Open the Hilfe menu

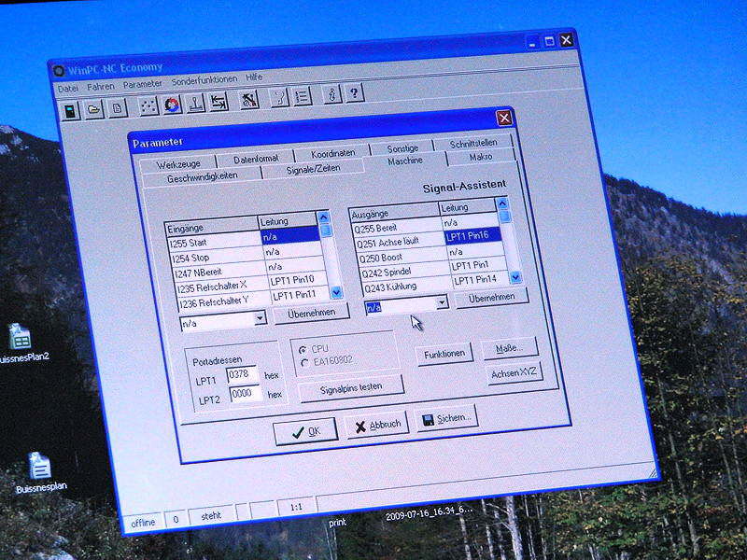click(x=254, y=77)
